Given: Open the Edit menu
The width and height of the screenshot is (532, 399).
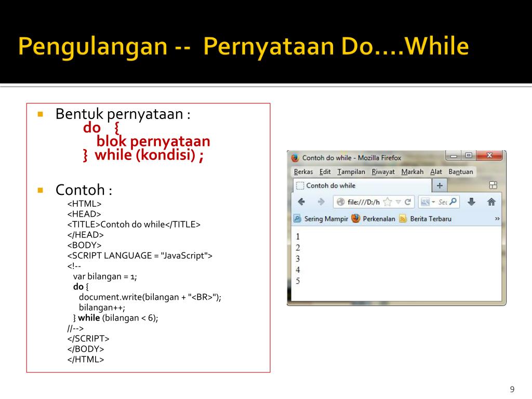Looking at the screenshot, I should point(325,171).
